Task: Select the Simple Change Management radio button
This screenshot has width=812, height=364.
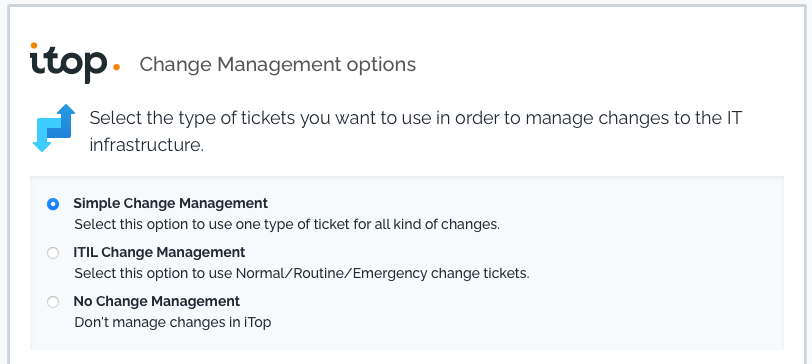Action: point(53,204)
